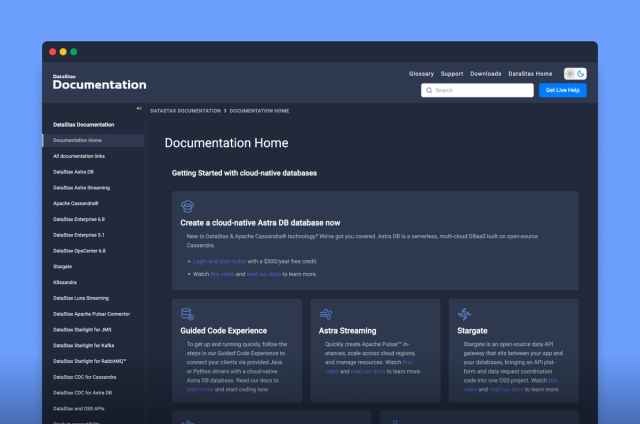Click Create a cloud-native Astra DB heading
Screen dimensions: 640x424
pos(260,223)
